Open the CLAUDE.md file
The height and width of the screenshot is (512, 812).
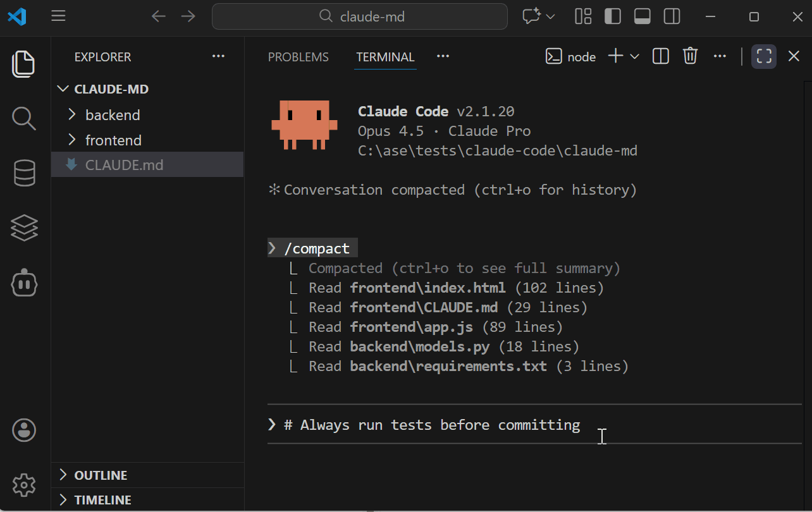pos(147,165)
